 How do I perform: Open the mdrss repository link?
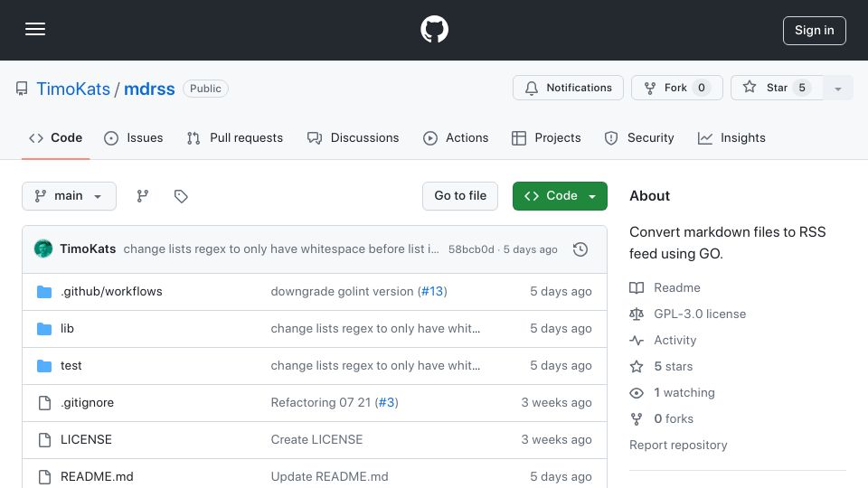pyautogui.click(x=149, y=89)
